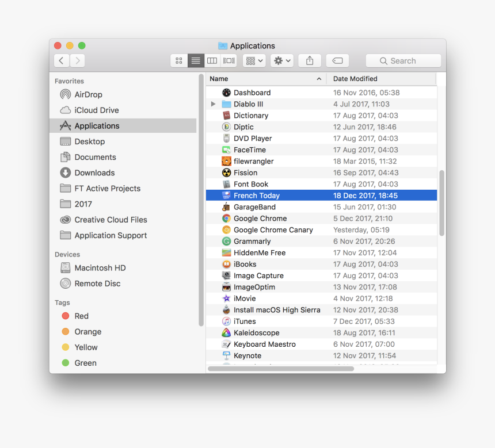Filter by the Orange tag
495x448 pixels.
pyautogui.click(x=123, y=332)
